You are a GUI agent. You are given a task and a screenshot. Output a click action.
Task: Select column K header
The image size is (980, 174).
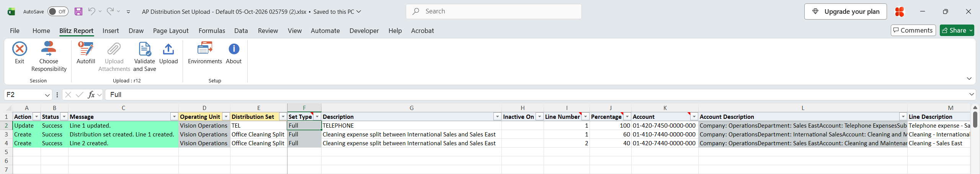coord(665,108)
